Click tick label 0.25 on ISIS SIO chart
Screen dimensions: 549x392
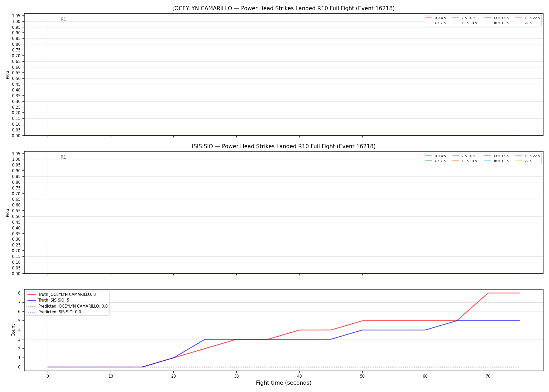(16, 245)
